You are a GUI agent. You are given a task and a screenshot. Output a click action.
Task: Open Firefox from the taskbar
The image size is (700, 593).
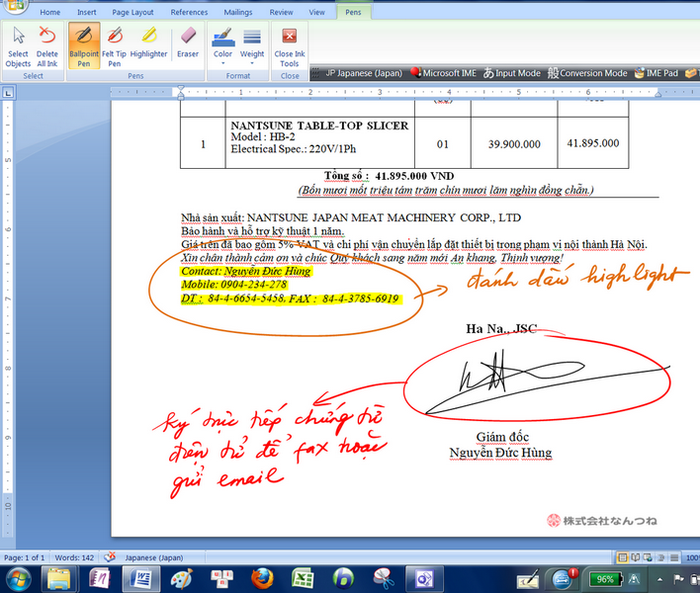coord(261,578)
